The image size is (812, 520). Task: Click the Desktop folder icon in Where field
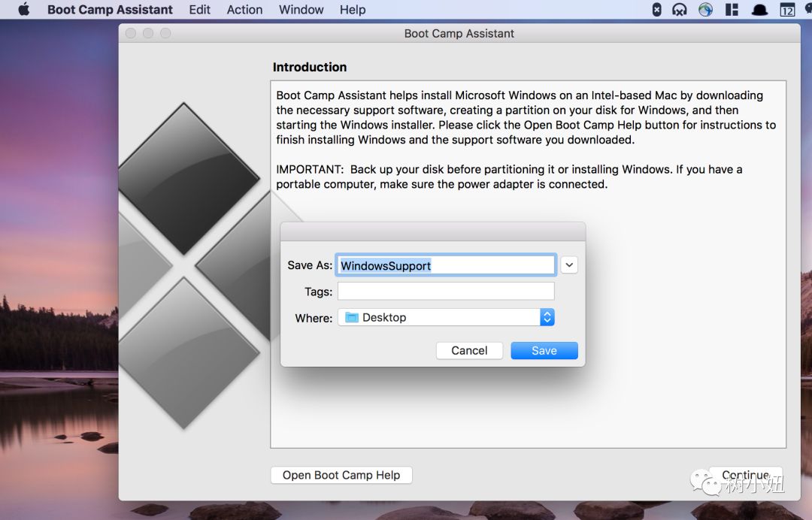click(x=352, y=317)
